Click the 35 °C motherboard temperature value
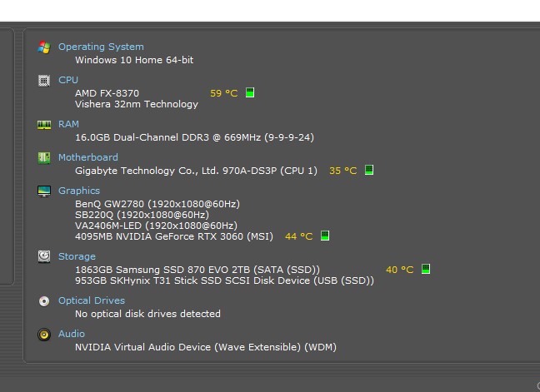 [343, 171]
